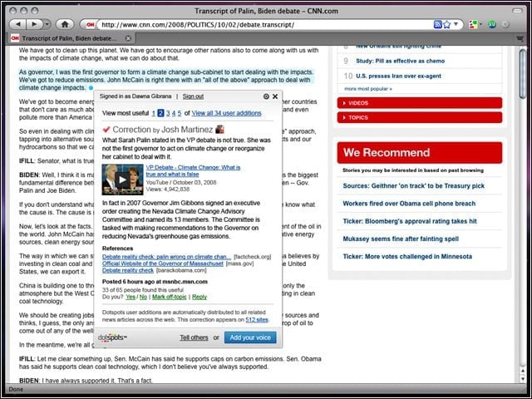Image resolution: width=532 pixels, height=399 pixels.
Task: Click the blue dotspot marker after highlighted text
Action: pyautogui.click(x=91, y=88)
